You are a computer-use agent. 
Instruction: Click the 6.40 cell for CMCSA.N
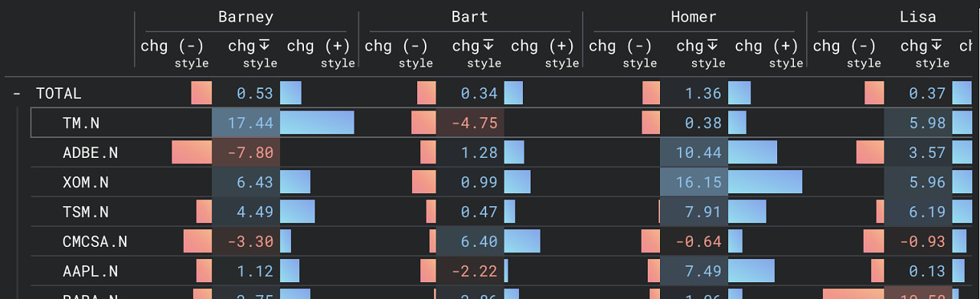pyautogui.click(x=470, y=242)
